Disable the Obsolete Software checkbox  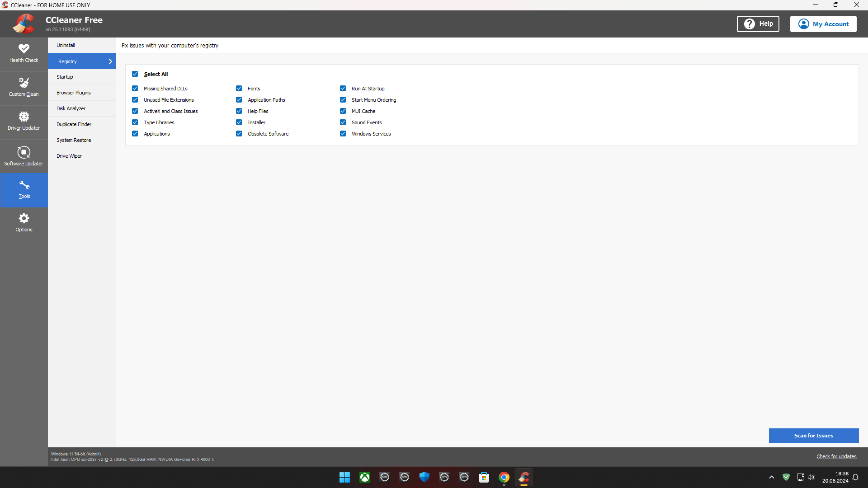[238, 133]
